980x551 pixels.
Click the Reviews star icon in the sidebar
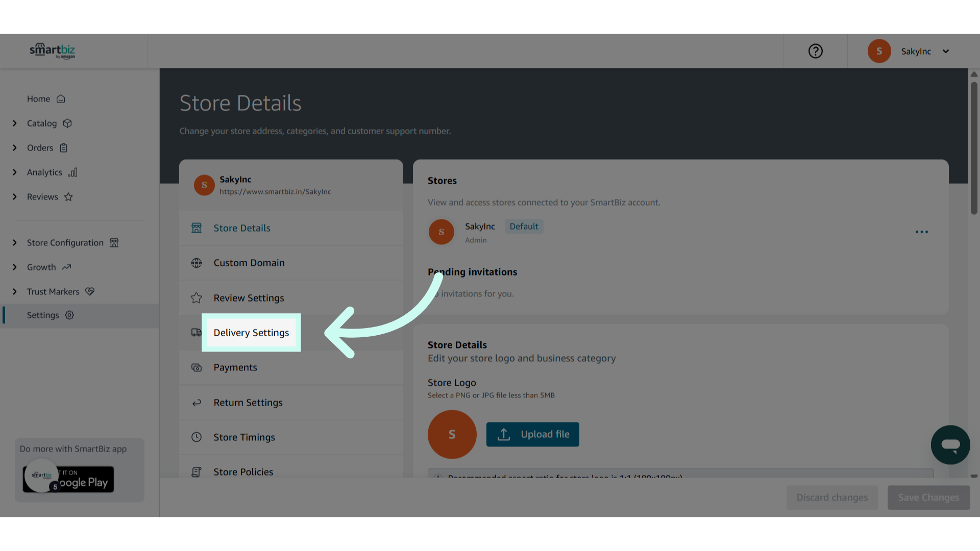[x=68, y=197]
